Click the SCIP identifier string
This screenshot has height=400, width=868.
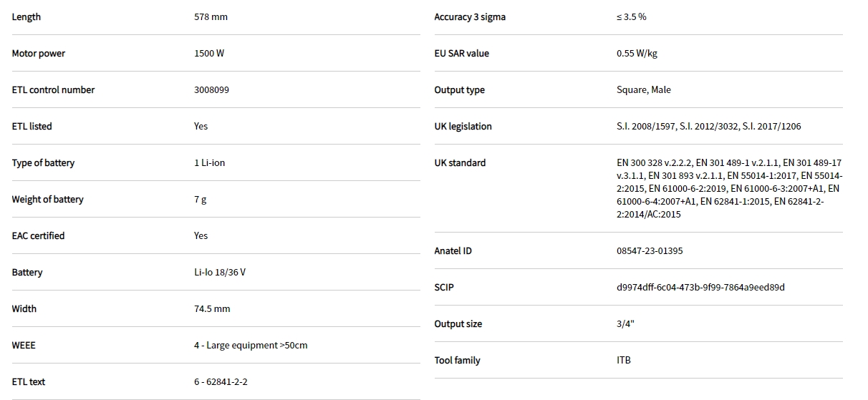pyautogui.click(x=700, y=288)
